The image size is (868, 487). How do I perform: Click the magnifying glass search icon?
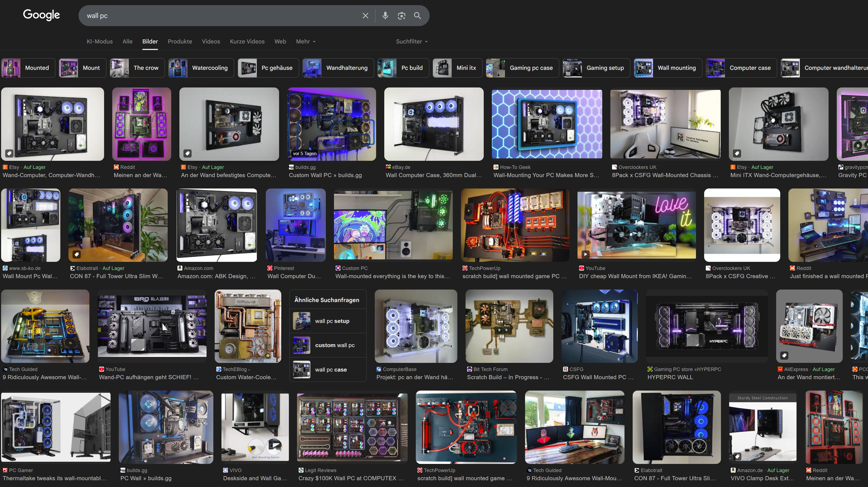417,15
